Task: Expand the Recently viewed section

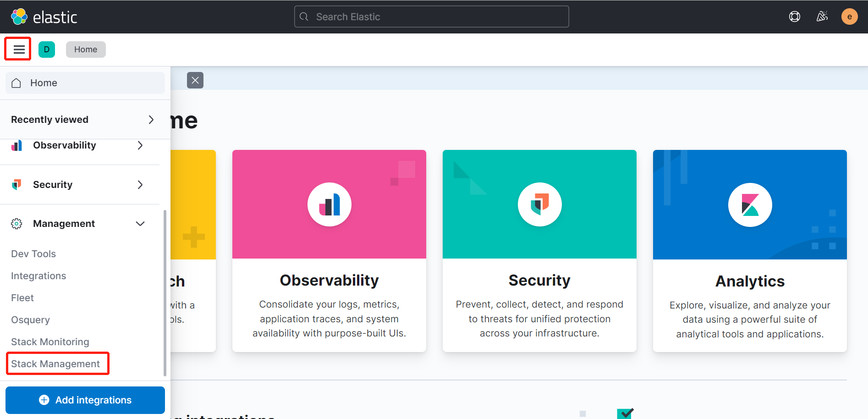Action: pos(82,120)
